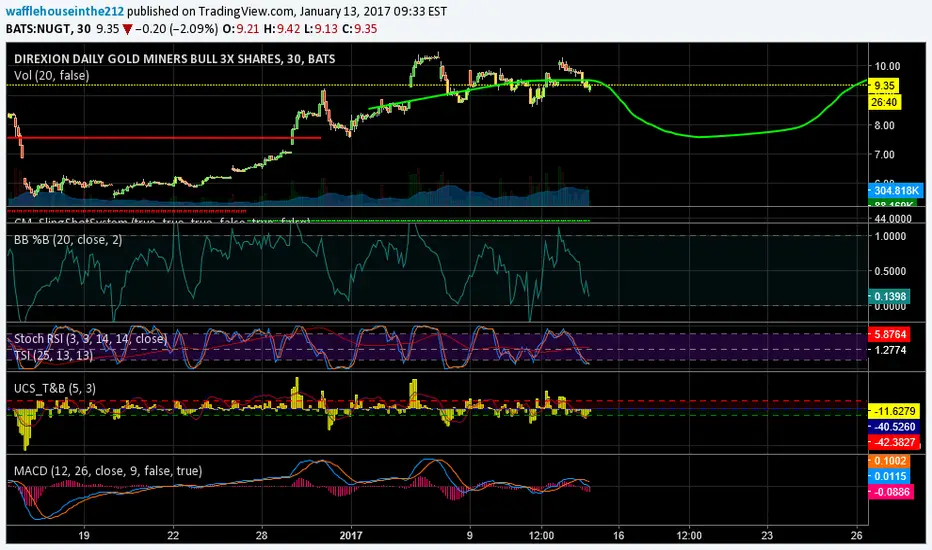
Task: Open the wafflehouseinthe212 author profile link
Action: coord(64,11)
